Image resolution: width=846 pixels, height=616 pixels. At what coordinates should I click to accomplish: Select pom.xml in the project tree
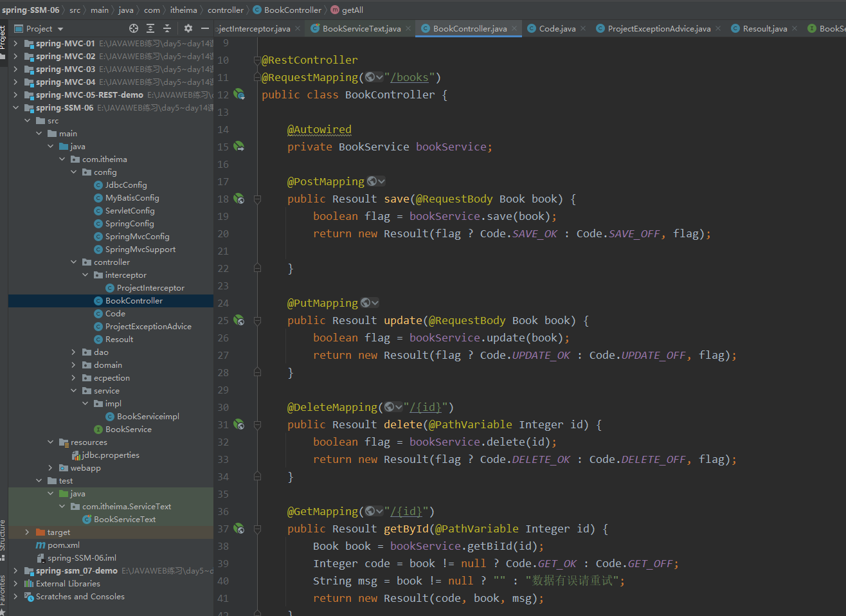coord(63,545)
